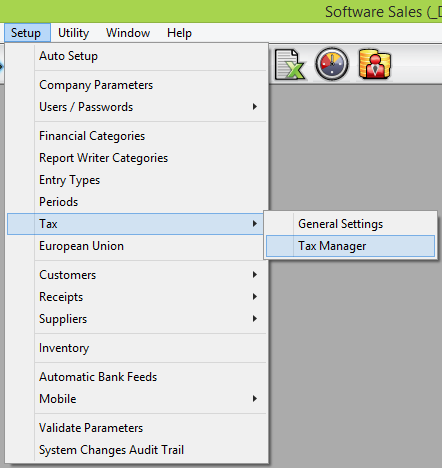Open the Help menu
442x468 pixels.
click(179, 33)
